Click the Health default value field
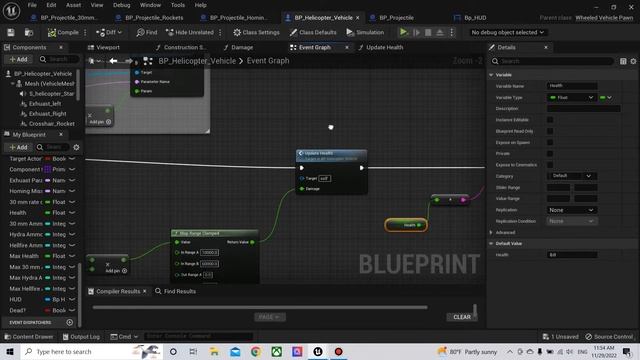640x360 pixels. point(572,255)
